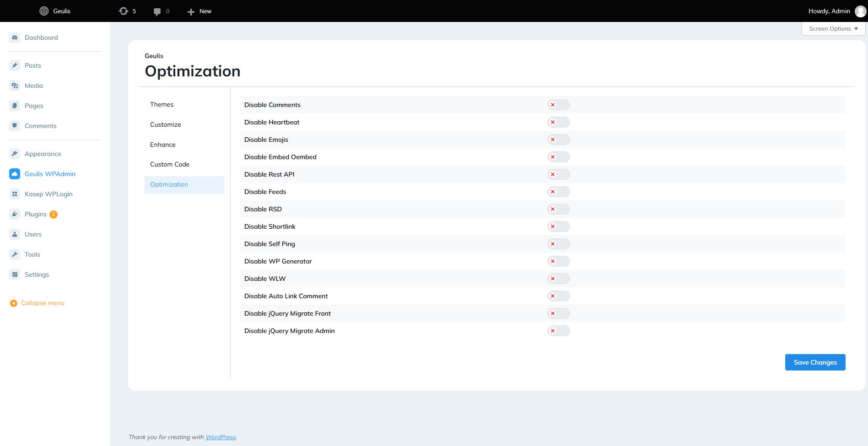Open the comments bubble icon in admin bar

pos(157,11)
